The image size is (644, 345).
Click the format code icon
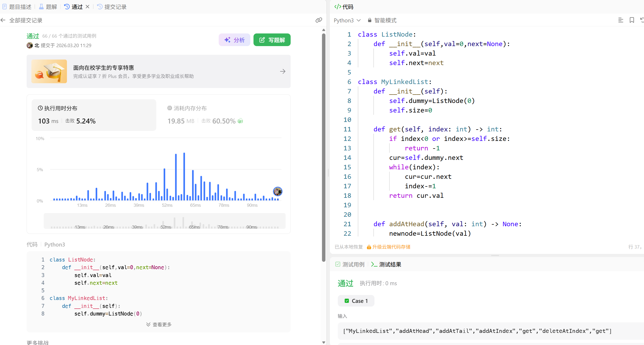pos(621,20)
